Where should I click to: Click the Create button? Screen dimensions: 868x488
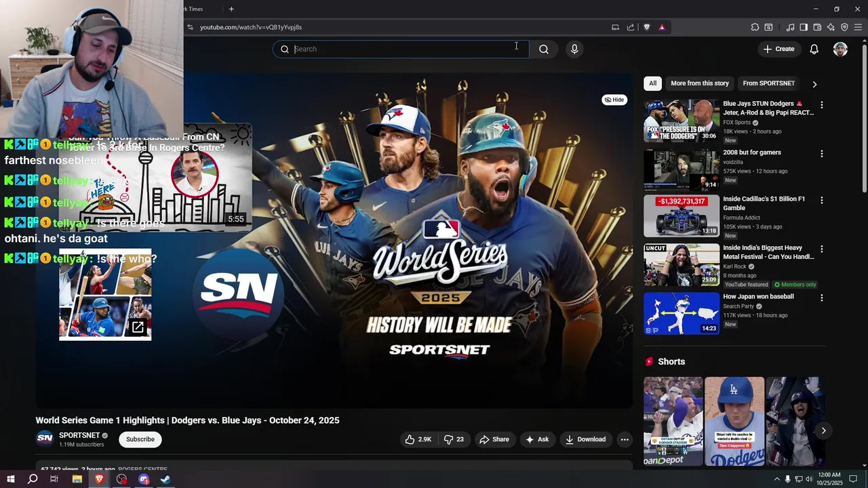point(778,49)
